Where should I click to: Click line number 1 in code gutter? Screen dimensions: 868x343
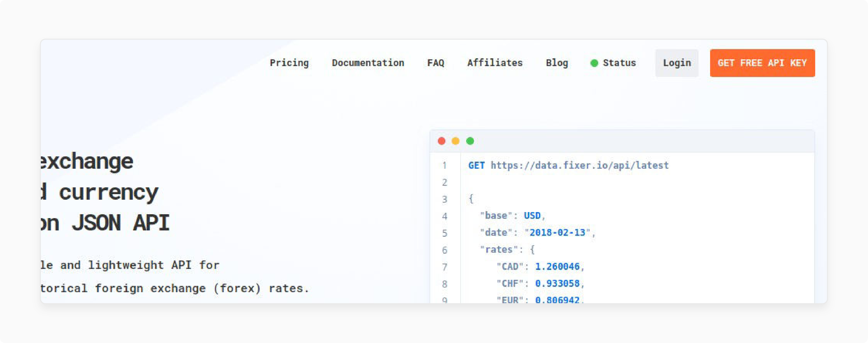pos(445,165)
